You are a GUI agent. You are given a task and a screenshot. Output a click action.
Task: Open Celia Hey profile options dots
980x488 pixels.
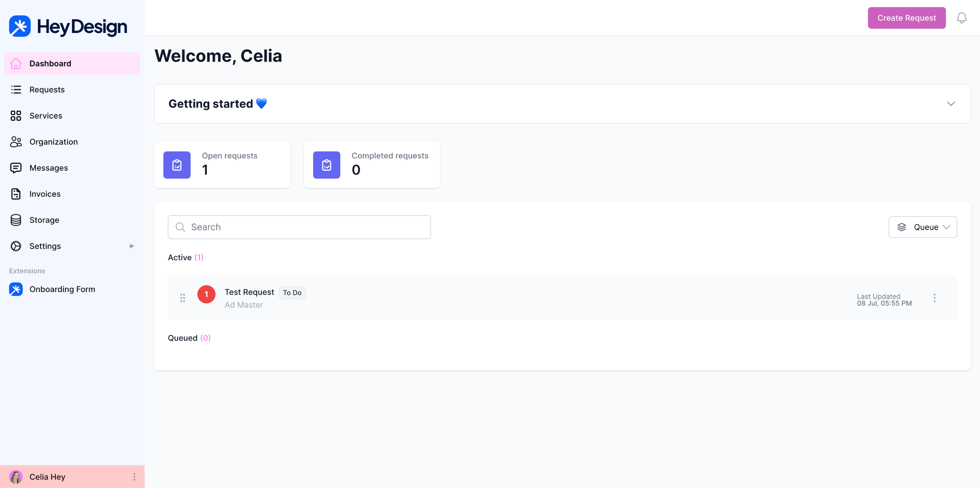134,477
